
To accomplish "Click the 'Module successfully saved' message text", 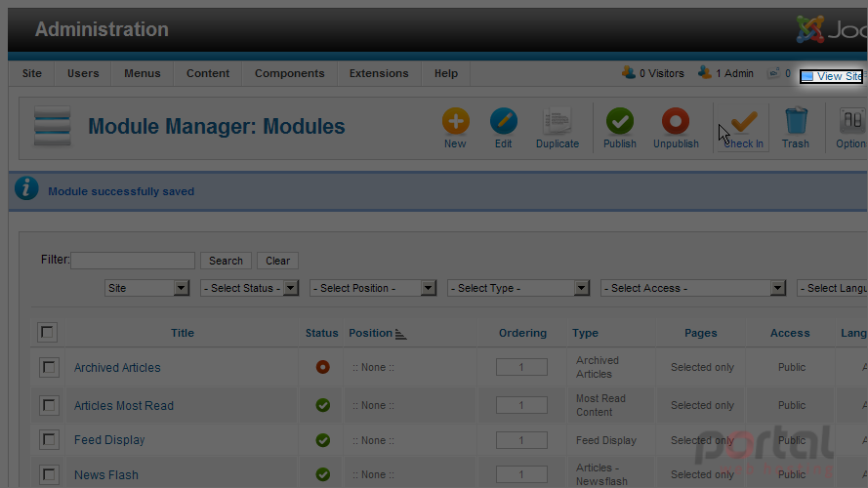I will 121,191.
